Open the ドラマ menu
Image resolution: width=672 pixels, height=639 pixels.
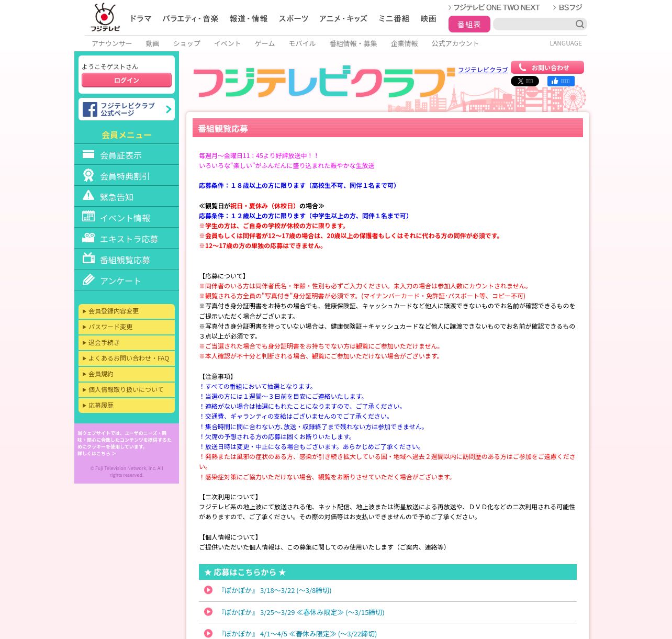[140, 19]
